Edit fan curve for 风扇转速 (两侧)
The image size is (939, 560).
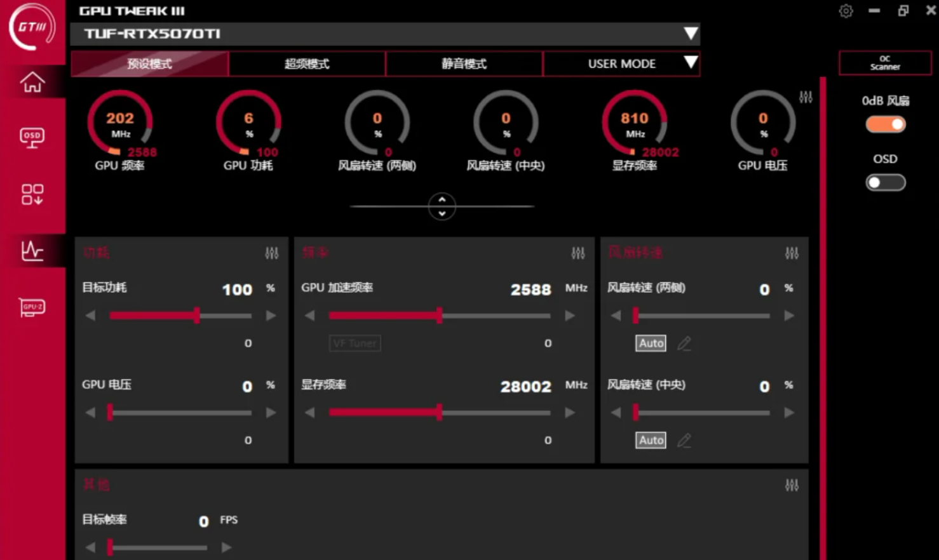click(684, 343)
